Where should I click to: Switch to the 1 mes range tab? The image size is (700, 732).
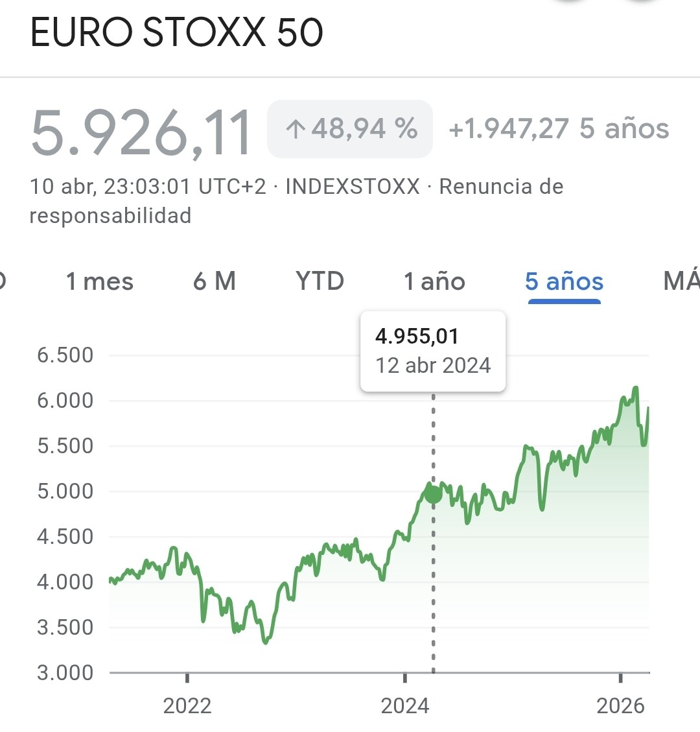[100, 282]
